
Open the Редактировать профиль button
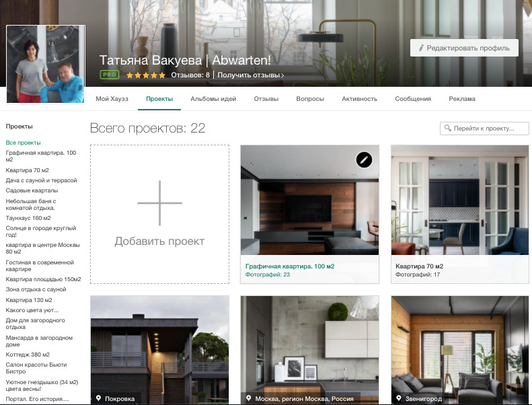(465, 48)
